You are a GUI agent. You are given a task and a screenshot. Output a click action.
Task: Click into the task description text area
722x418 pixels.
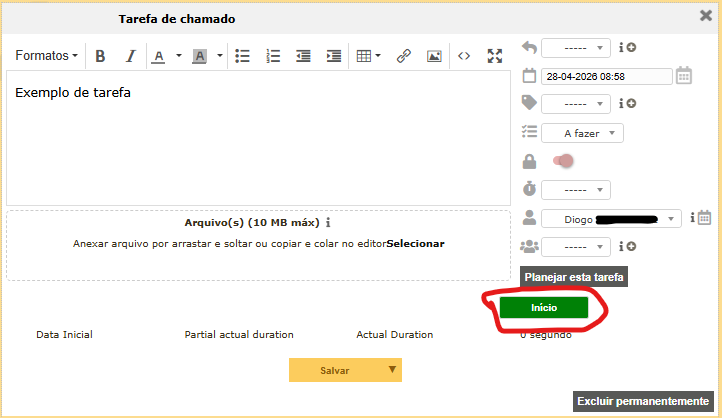(x=258, y=138)
